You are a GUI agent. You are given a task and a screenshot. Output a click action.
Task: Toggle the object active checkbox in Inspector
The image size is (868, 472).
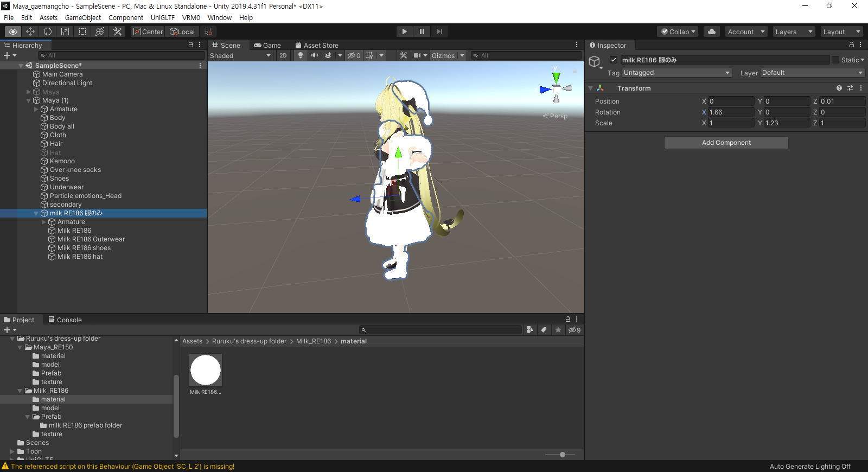tap(614, 60)
